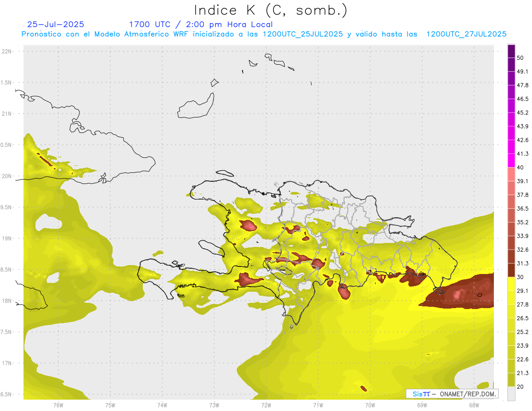Click the colorbar value 32.6
Screen dimensions: 532x411
(523, 250)
